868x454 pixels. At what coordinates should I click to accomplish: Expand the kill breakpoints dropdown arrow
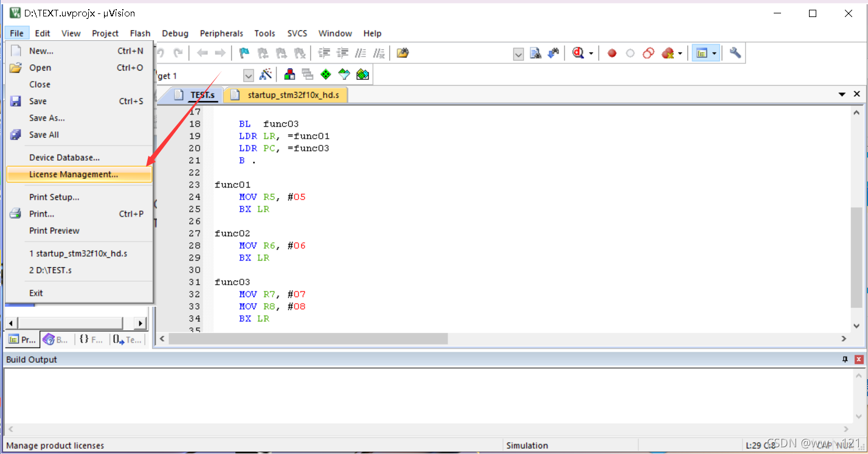point(680,54)
